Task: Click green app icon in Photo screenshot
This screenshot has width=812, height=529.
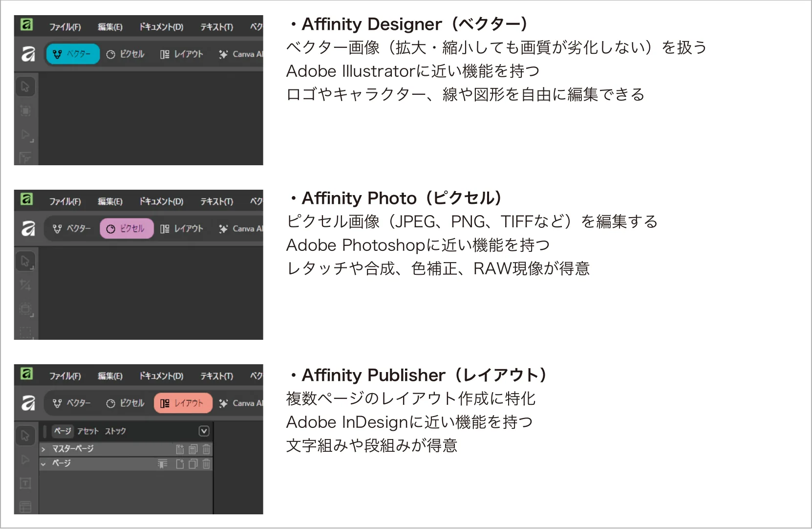Action: pos(26,199)
